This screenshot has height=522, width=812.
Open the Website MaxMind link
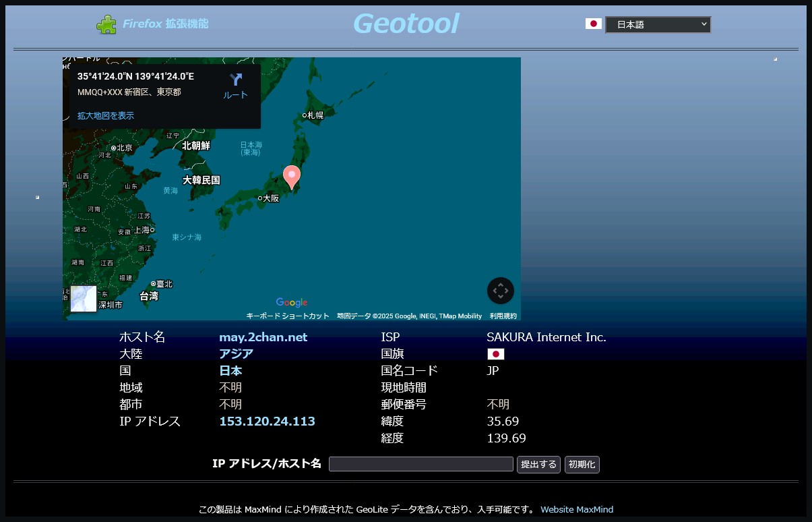click(576, 510)
